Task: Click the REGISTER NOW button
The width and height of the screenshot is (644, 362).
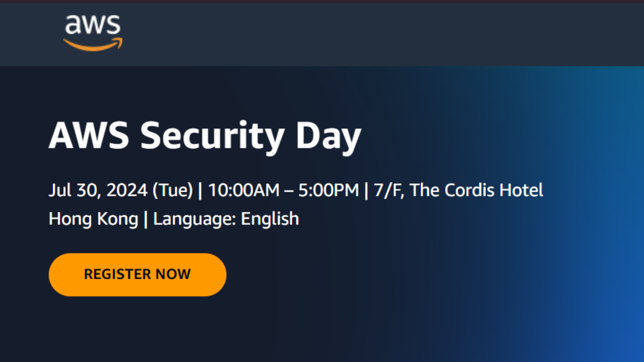Action: [137, 275]
